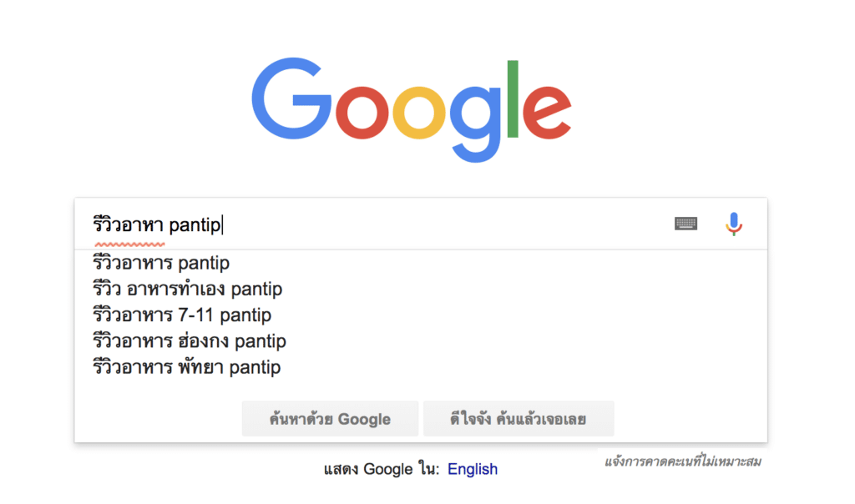Pick the "รีวิวอาหาร 7-11 pantip" suggestion

[x=182, y=315]
